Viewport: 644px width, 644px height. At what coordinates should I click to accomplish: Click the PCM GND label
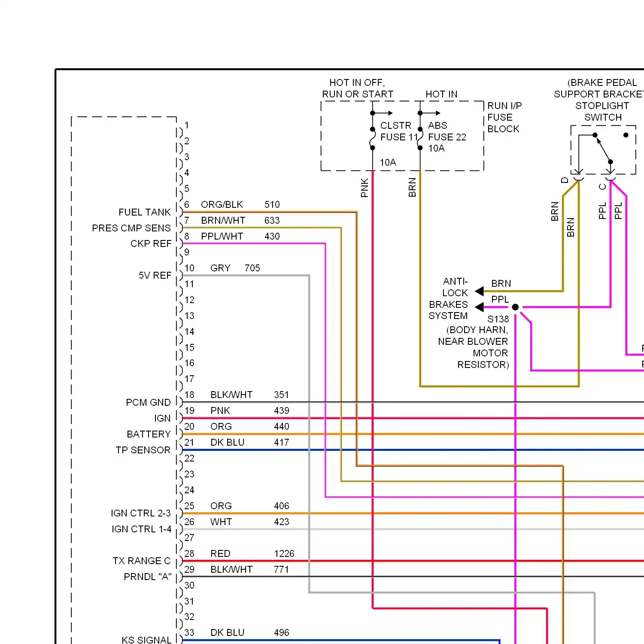[x=148, y=402]
